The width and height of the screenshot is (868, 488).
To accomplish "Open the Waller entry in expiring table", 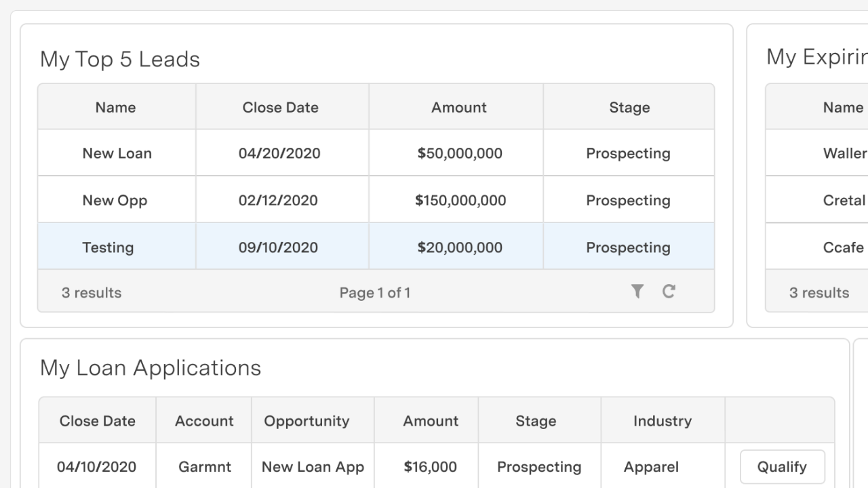I will click(845, 153).
